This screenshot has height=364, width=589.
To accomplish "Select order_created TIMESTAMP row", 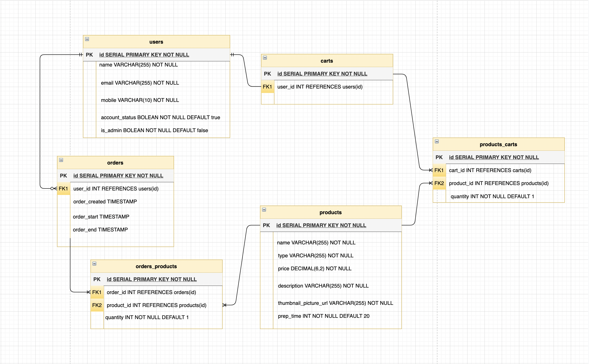I will 105,202.
